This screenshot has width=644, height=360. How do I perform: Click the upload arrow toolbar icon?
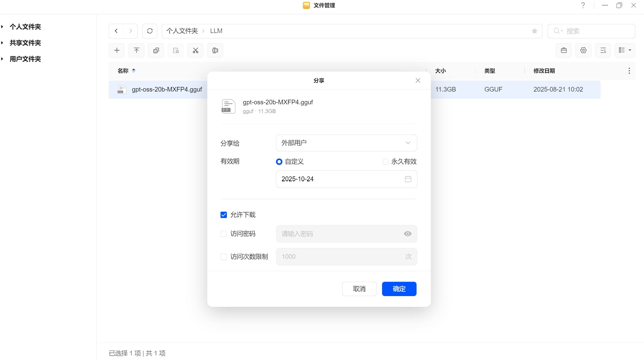tap(136, 50)
